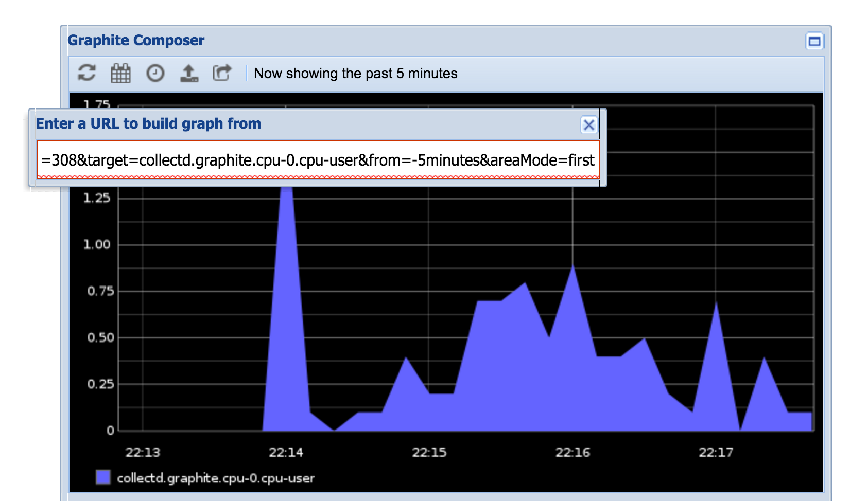868x501 pixels.
Task: Click the share short URL icon
Action: point(222,73)
